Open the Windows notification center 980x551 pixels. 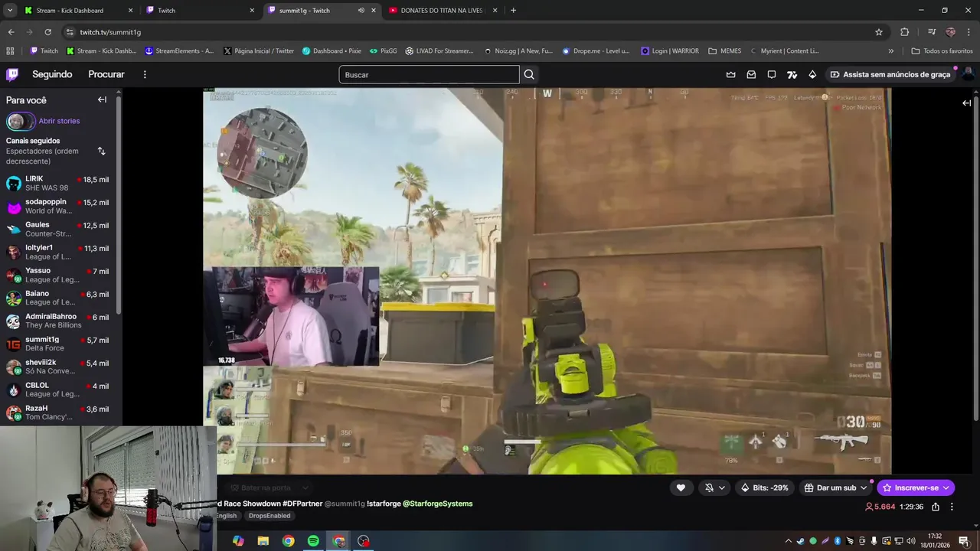pos(963,541)
